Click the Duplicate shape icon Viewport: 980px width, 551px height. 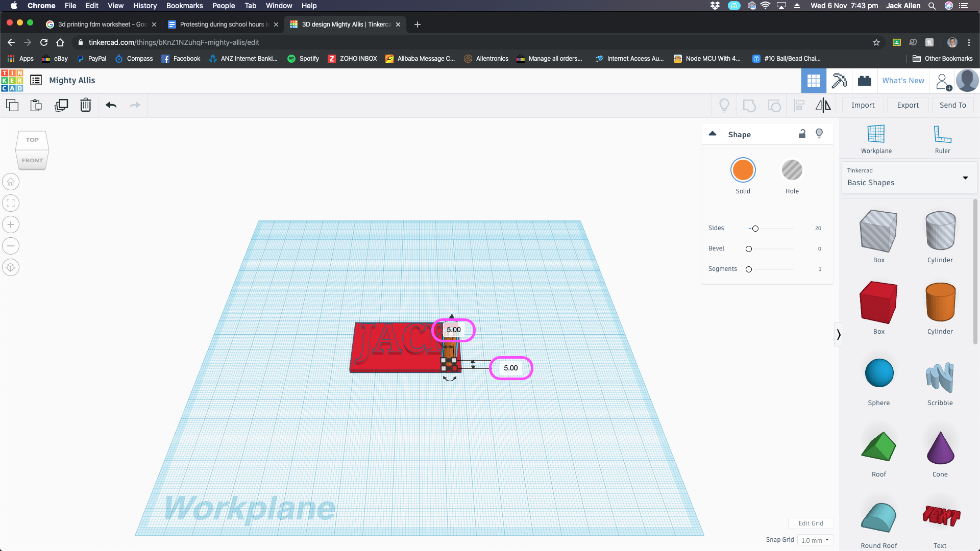click(61, 105)
